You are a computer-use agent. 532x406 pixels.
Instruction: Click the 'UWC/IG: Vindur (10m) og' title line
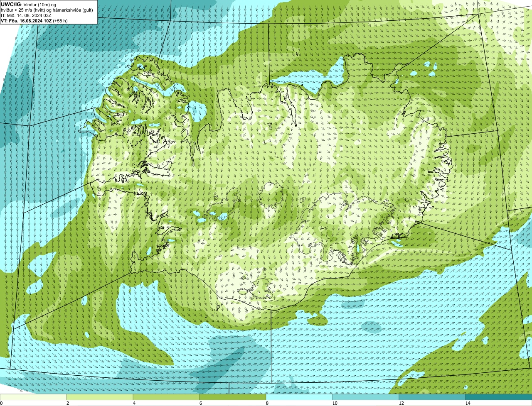point(29,4)
